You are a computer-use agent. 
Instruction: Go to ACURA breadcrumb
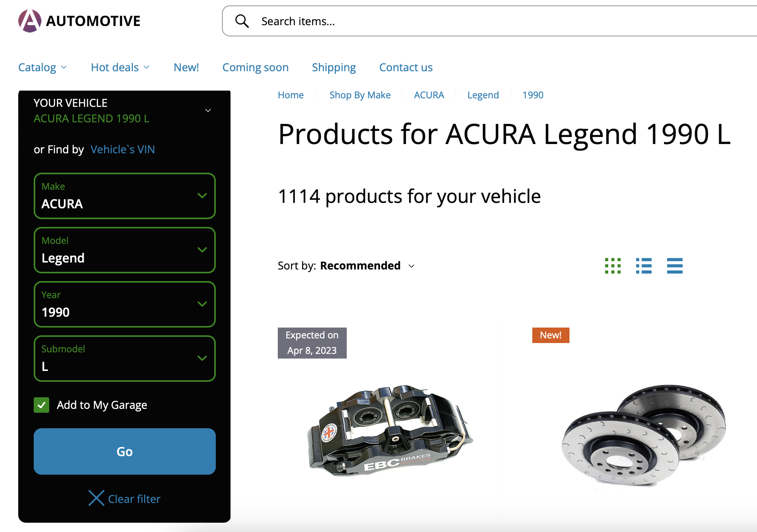point(429,95)
